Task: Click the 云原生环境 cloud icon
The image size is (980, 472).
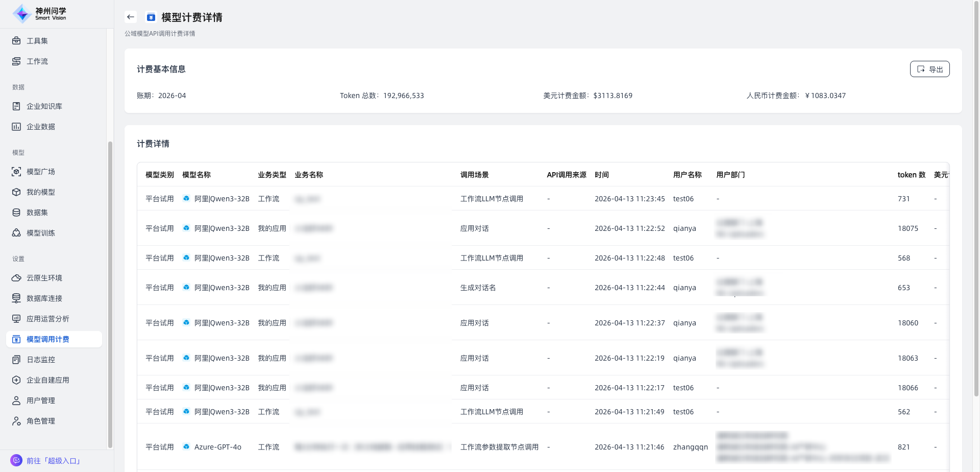Action: pos(16,278)
